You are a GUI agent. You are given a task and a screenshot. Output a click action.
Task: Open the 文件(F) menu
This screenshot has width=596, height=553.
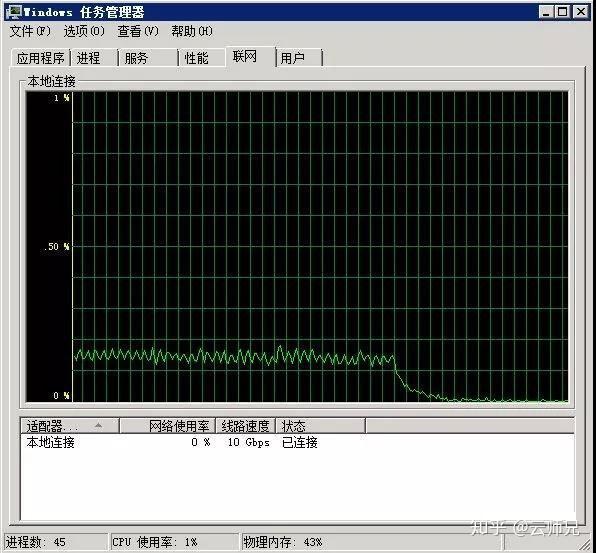(30, 31)
